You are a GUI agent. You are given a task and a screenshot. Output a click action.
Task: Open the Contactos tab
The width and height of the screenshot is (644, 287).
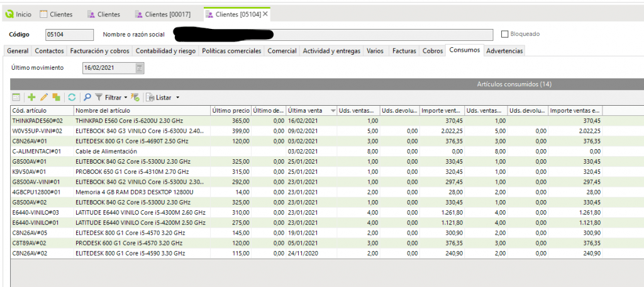(x=49, y=50)
